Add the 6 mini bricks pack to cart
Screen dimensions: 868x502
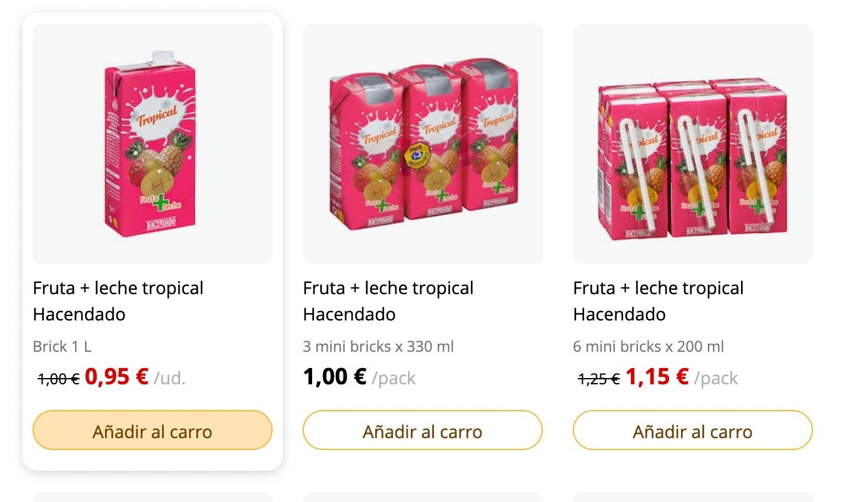coord(693,430)
